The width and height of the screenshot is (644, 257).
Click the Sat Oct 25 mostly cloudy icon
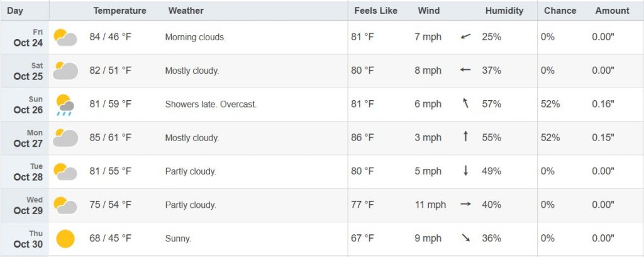65,71
